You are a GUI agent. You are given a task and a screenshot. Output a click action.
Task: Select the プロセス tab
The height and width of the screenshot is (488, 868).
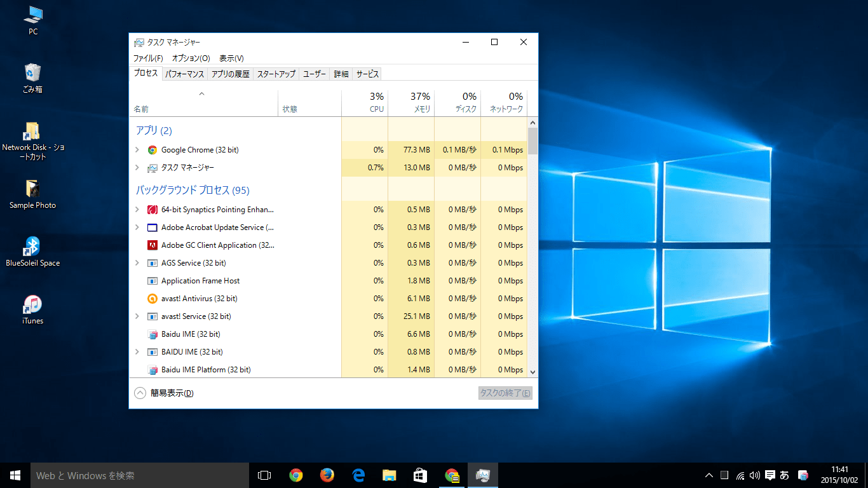point(146,73)
